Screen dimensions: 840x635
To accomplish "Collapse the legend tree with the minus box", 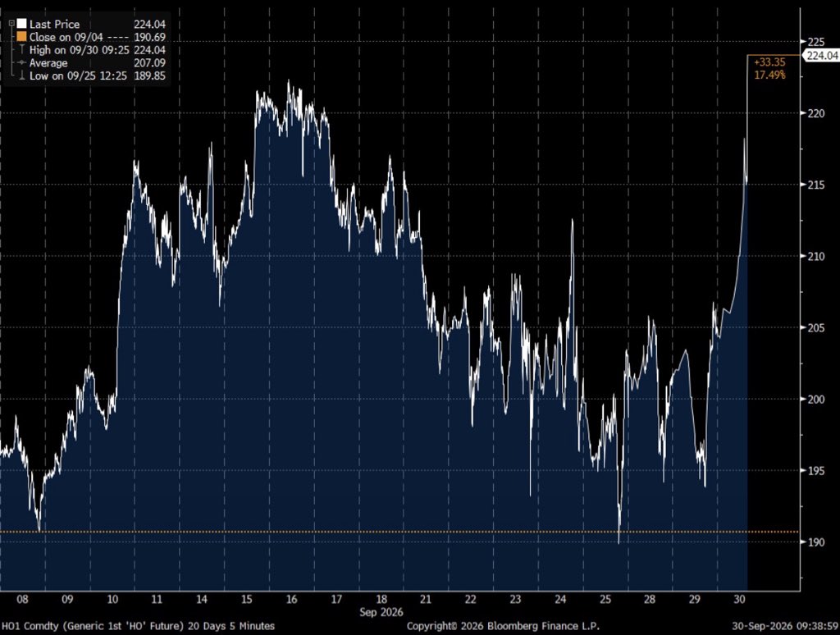I will 11,23.
